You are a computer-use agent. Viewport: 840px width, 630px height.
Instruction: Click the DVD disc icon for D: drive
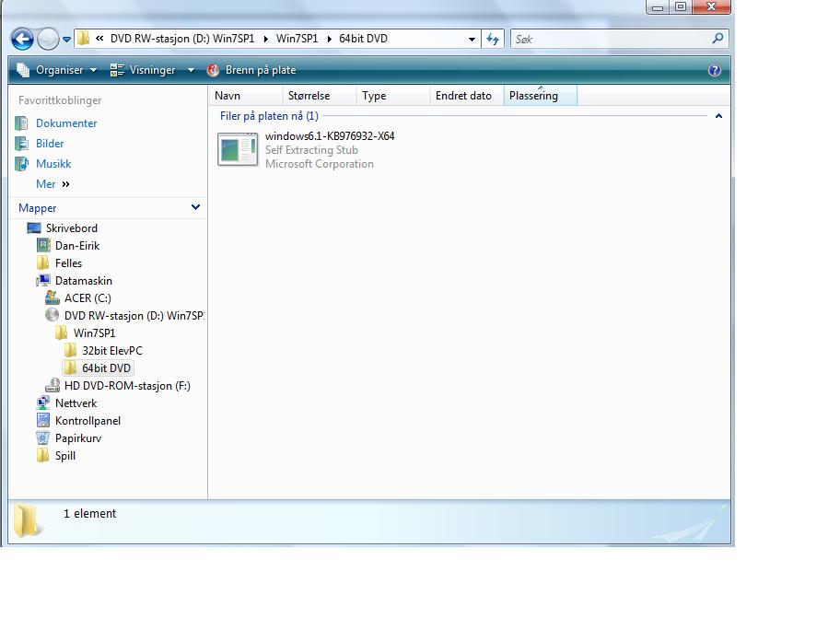52,315
